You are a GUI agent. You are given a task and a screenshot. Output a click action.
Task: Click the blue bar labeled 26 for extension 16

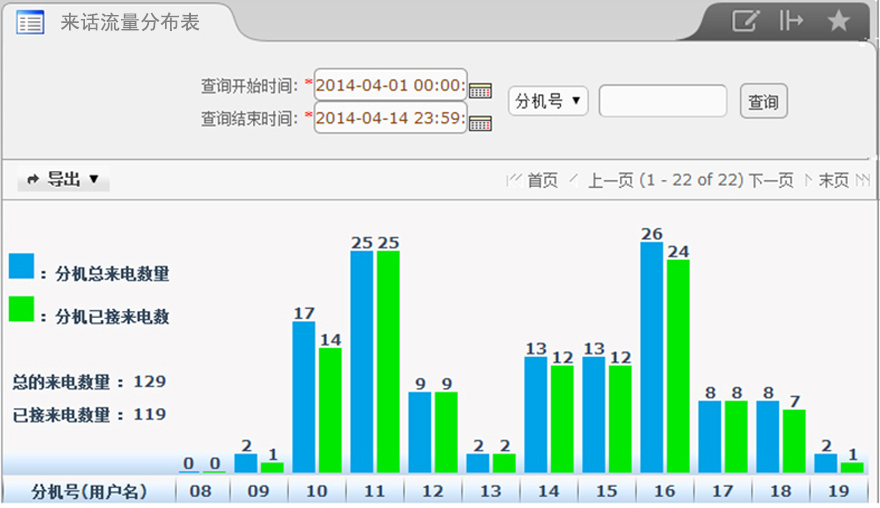tap(652, 357)
